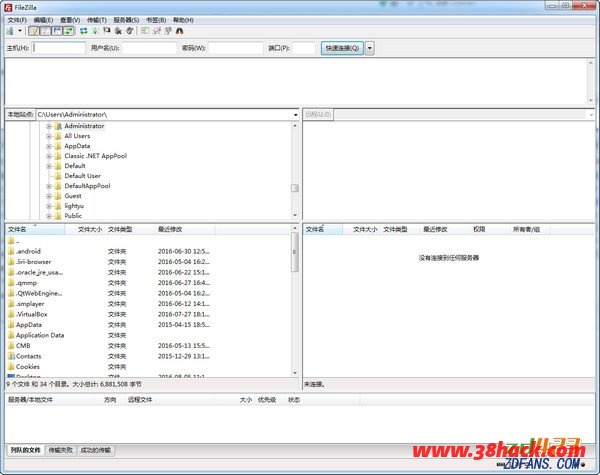Switch to the 列队的文件 tab
600x475 pixels.
pos(25,450)
